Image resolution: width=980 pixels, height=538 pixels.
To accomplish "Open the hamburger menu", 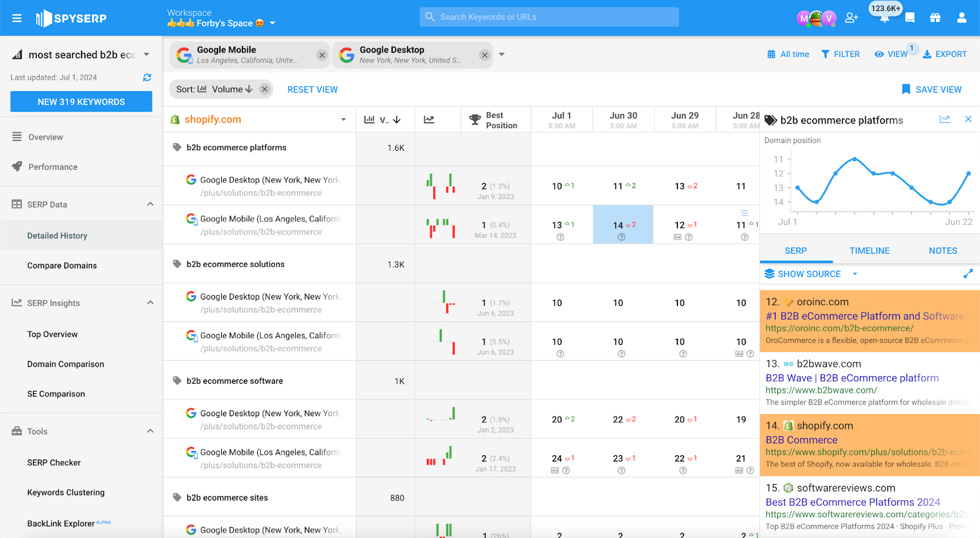I will tap(17, 18).
